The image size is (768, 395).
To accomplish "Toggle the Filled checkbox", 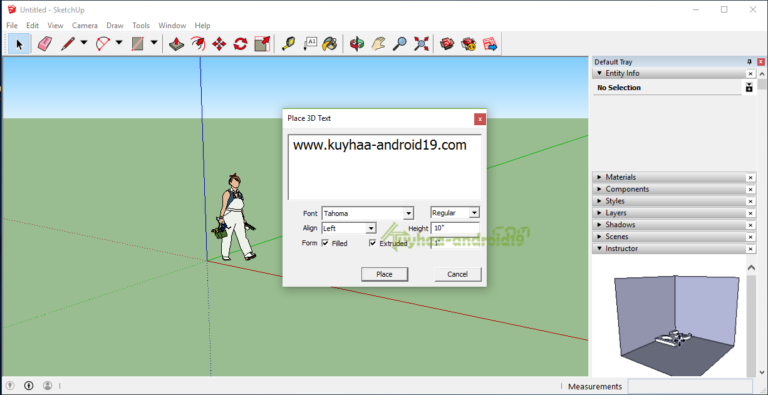I will tap(325, 243).
